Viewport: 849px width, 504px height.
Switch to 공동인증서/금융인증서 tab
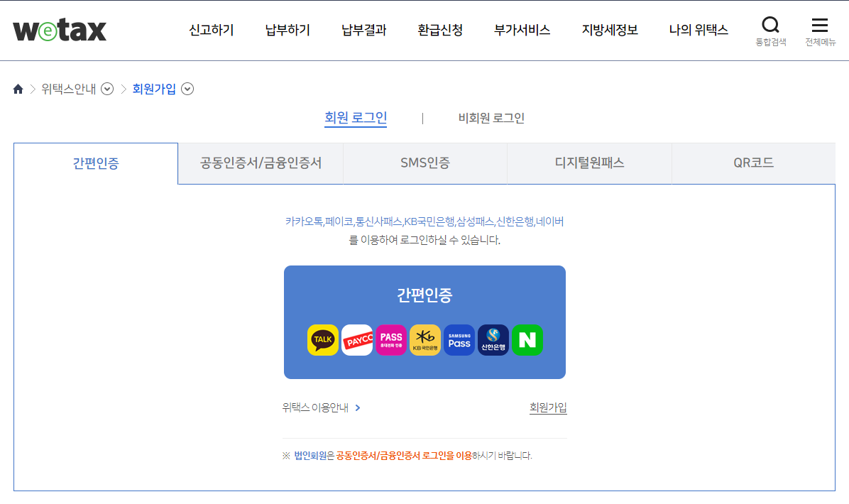tap(261, 163)
